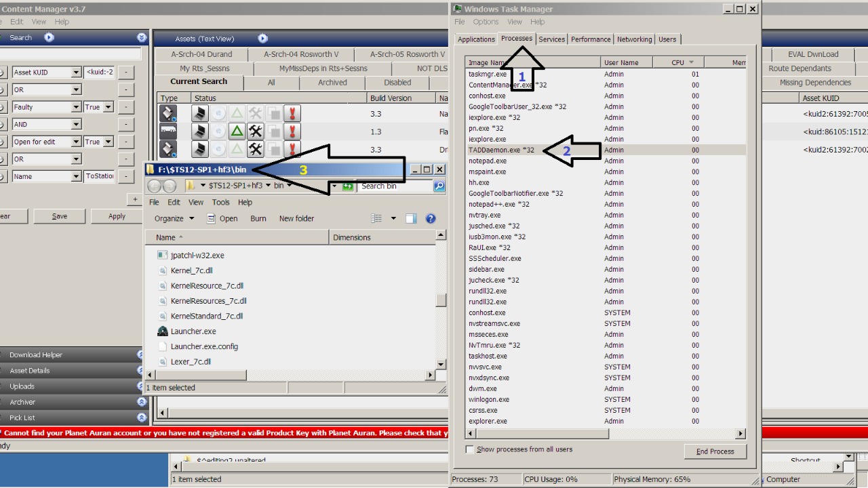Select the TADDaemon.exe *32 process row

(501, 150)
